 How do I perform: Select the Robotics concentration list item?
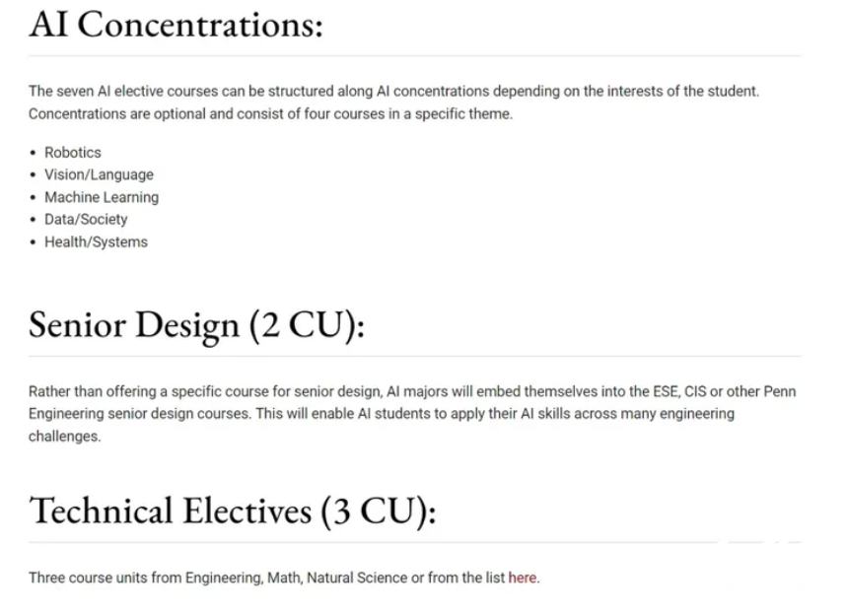72,153
